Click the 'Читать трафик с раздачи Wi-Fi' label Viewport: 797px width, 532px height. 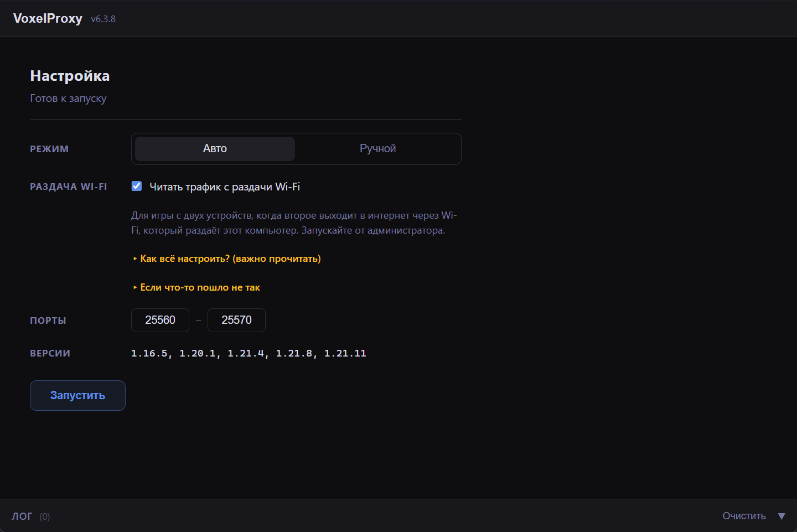225,187
